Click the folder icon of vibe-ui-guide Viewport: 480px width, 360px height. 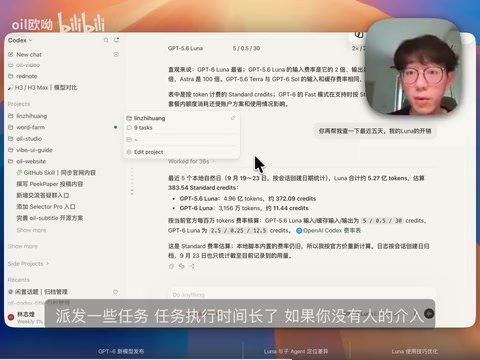pyautogui.click(x=11, y=150)
